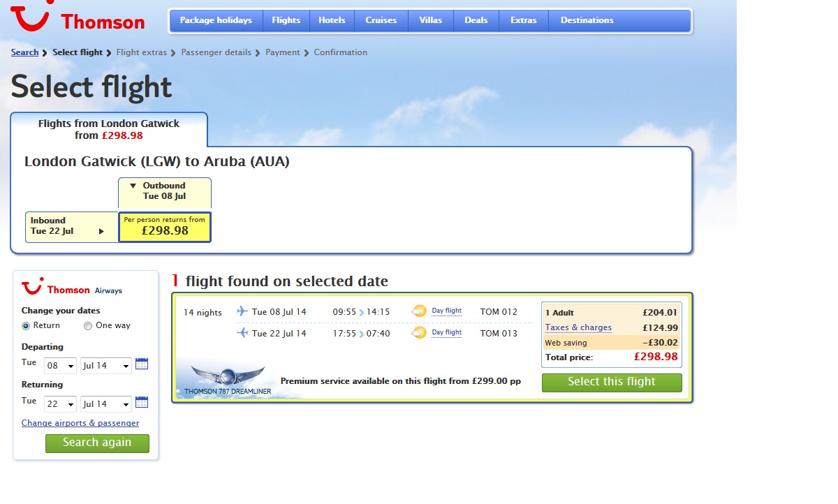Viewport: 838px width, 504px height.
Task: Select the Return radio button
Action: pos(26,326)
